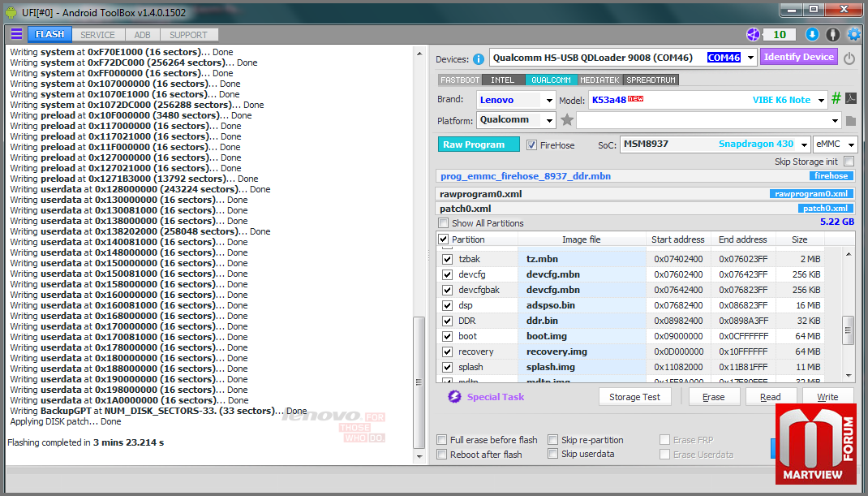
Task: Select the MEDIATEK chipset tab
Action: click(599, 80)
